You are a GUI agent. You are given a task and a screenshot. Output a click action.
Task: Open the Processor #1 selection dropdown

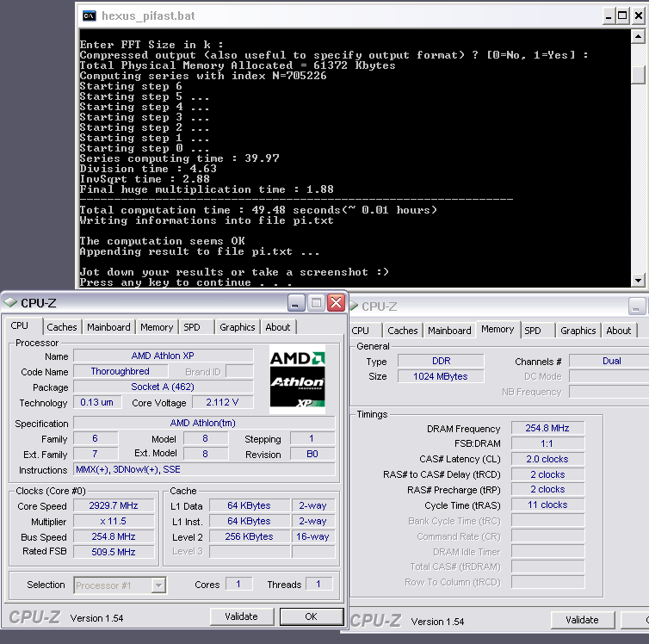tap(158, 585)
